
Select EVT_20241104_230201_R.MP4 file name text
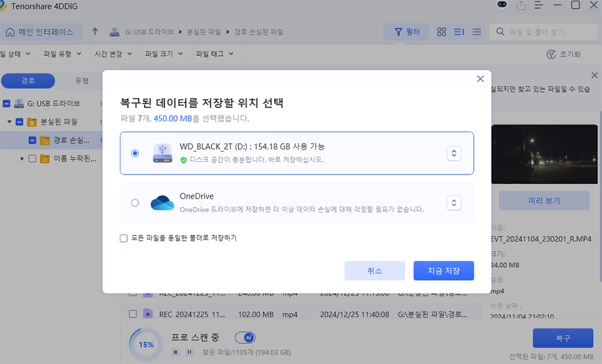(541, 239)
